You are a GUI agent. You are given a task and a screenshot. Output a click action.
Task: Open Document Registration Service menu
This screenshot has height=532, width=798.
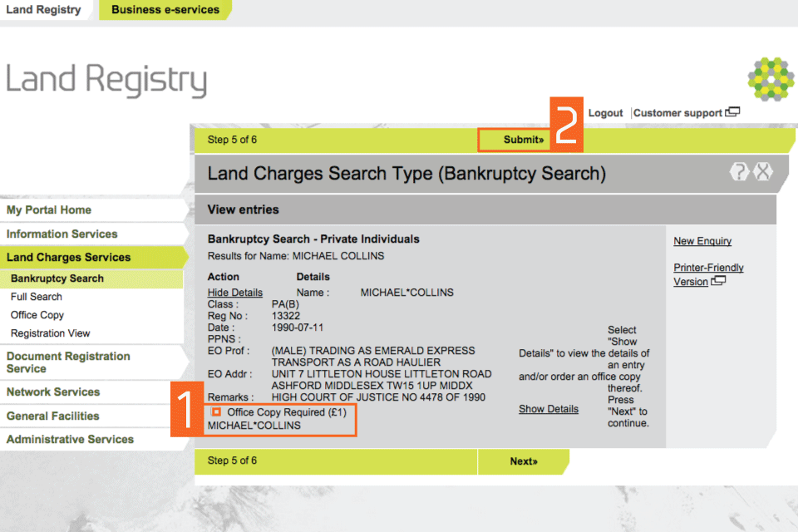68,362
